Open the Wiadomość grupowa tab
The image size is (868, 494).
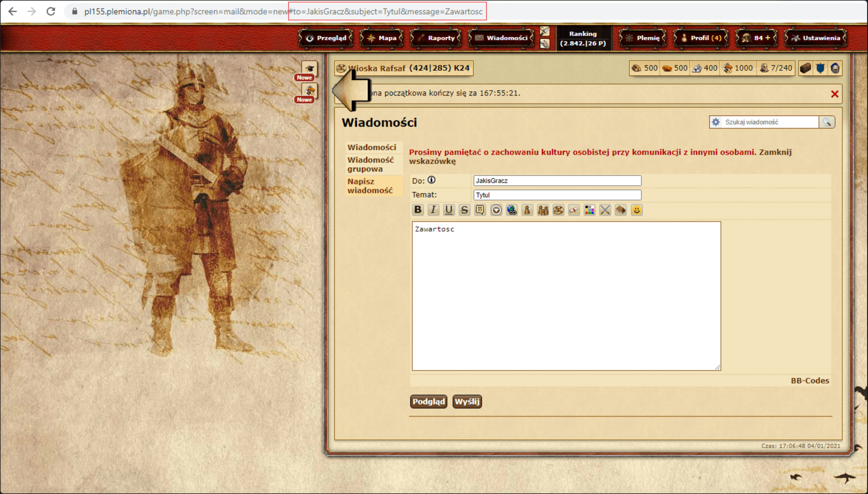tap(370, 164)
